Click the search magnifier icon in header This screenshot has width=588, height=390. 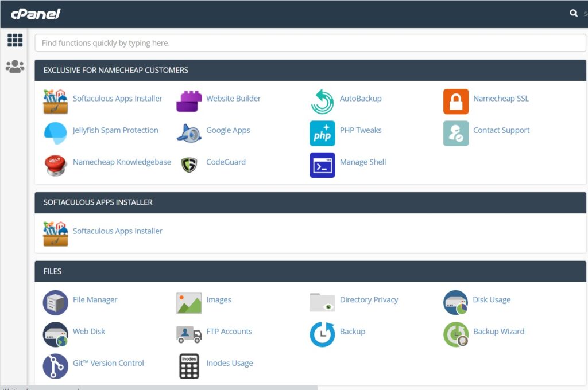(574, 13)
